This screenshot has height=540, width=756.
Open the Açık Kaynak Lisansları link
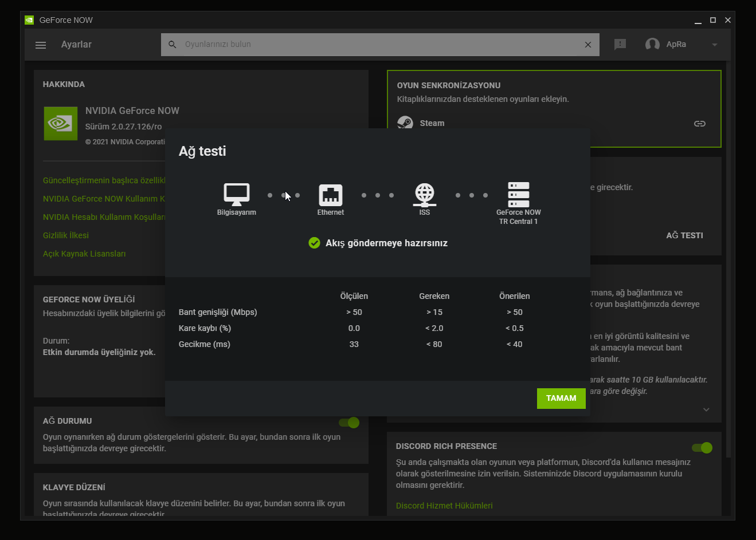pos(84,254)
